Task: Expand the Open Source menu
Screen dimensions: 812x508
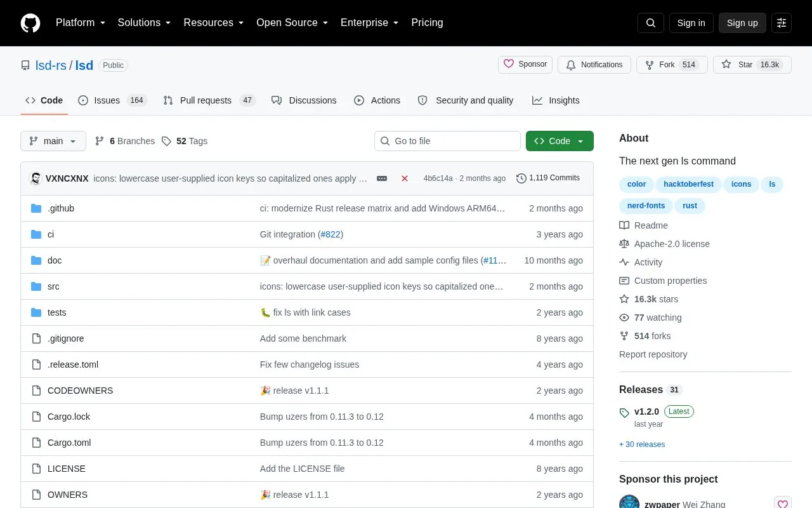Action: point(292,23)
